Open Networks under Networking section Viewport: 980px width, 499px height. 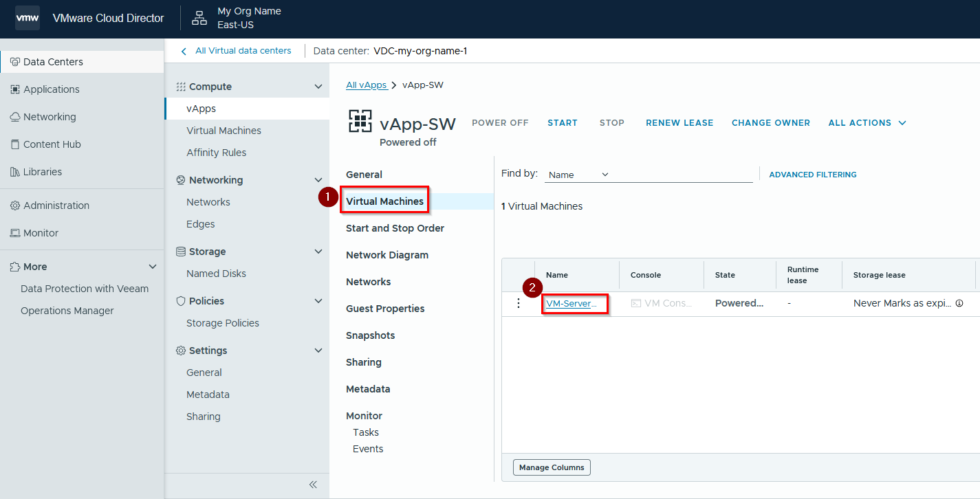click(208, 202)
